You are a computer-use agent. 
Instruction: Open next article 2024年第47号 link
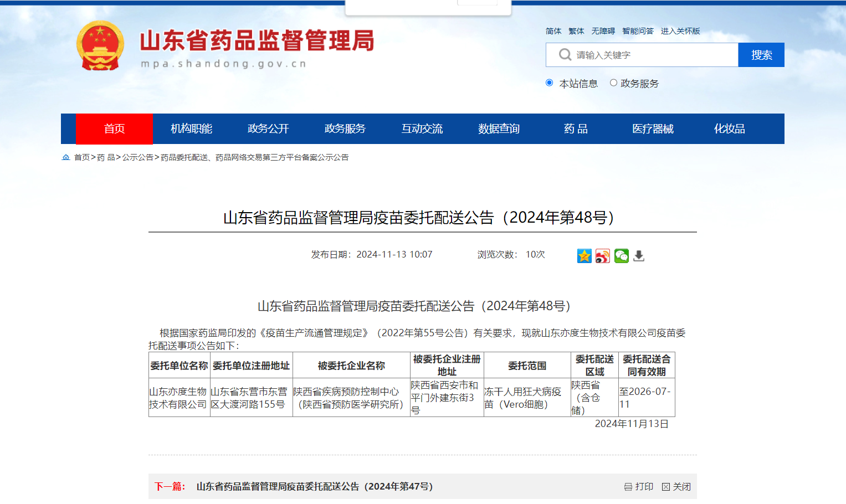tap(314, 487)
